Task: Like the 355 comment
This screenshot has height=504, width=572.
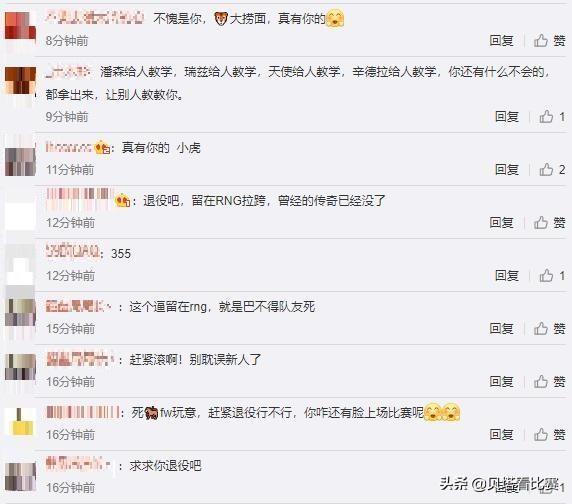Action: pyautogui.click(x=552, y=276)
